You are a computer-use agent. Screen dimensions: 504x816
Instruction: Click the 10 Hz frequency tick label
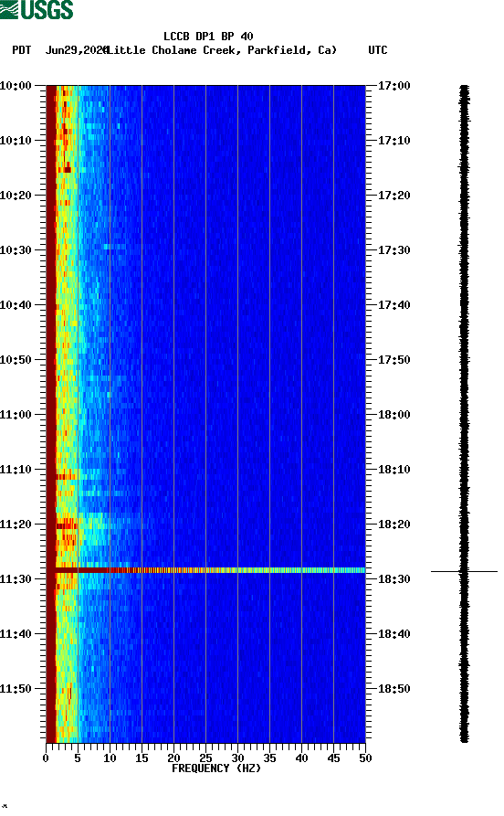[x=110, y=758]
